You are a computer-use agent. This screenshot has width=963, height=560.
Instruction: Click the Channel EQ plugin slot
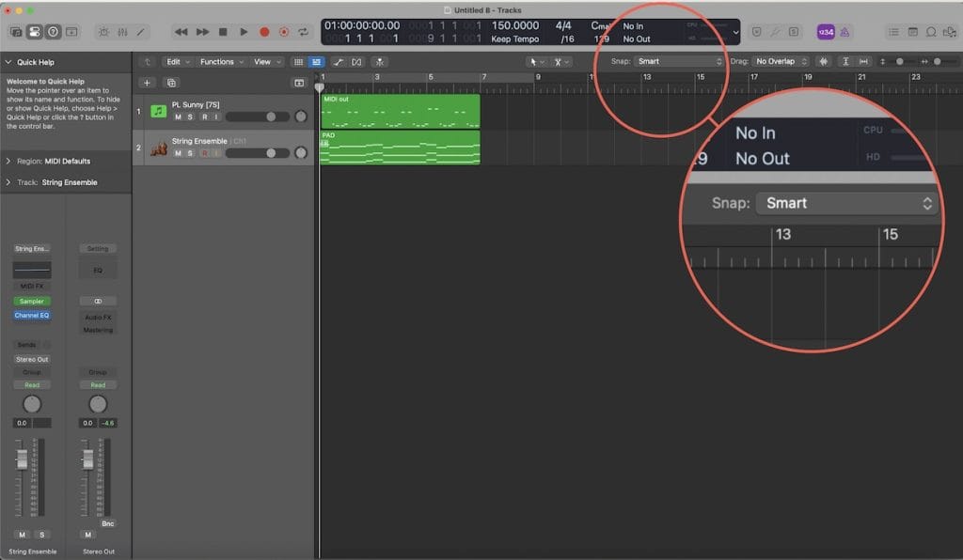[32, 315]
